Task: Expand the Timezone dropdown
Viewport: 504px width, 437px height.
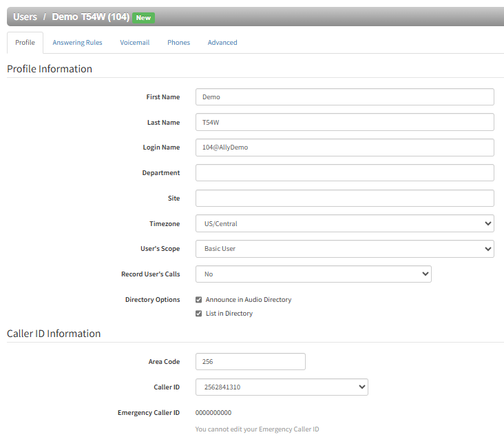Action: (344, 223)
